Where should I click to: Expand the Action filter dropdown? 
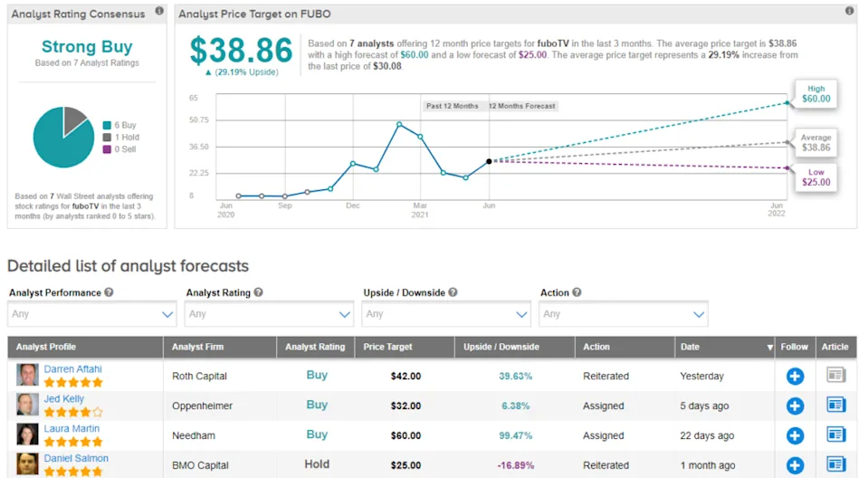coord(624,314)
